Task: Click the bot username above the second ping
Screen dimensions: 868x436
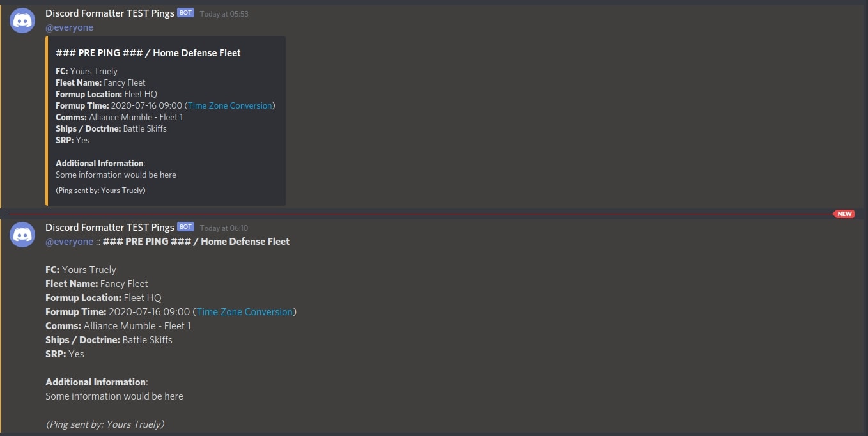Action: pos(109,227)
